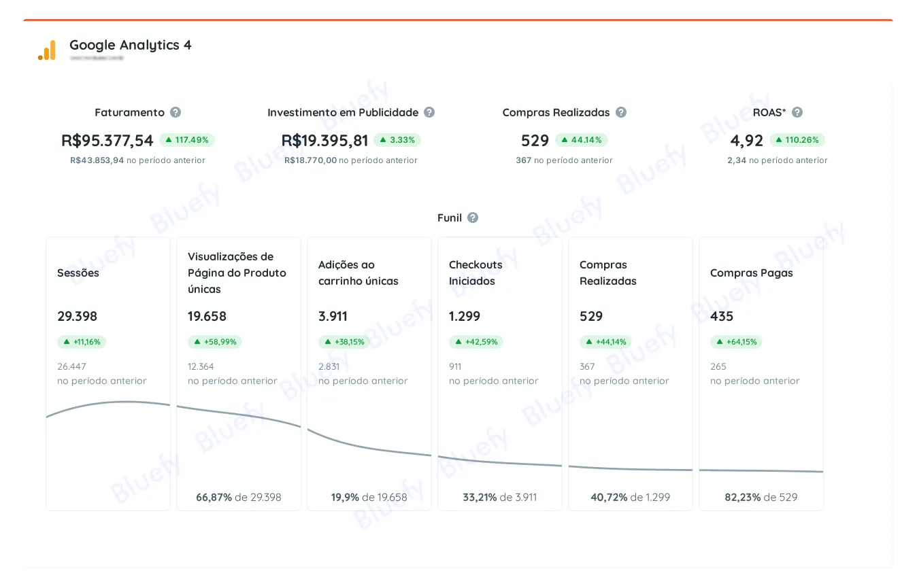Select the 4,92 ROAS value

[x=747, y=141]
